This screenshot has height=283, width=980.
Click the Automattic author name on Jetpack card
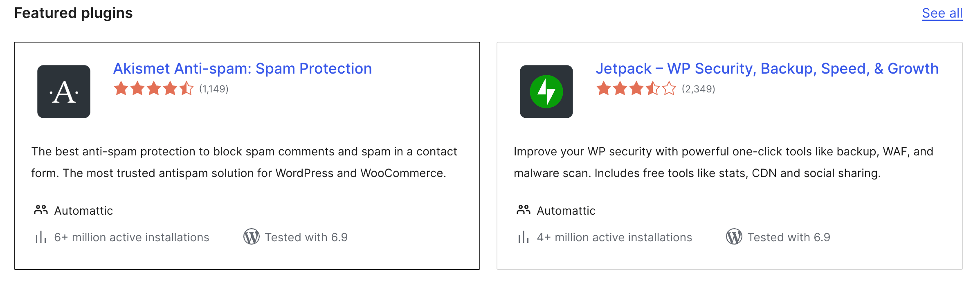(566, 211)
